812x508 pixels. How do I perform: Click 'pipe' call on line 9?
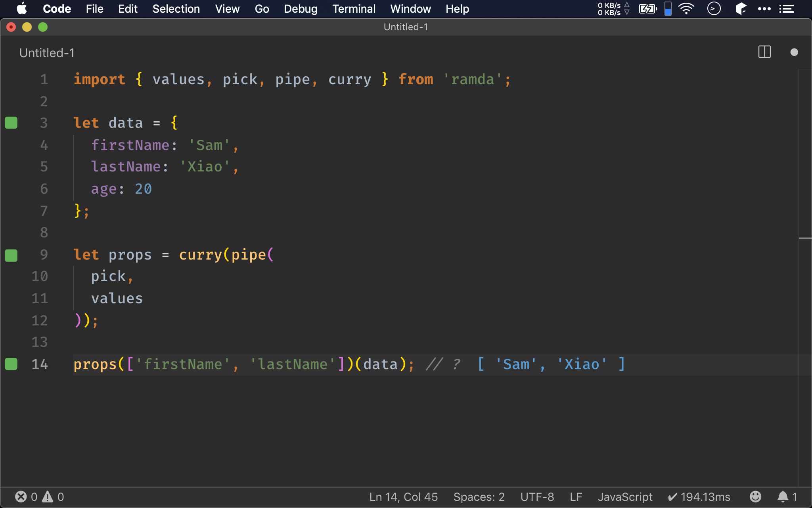click(249, 255)
